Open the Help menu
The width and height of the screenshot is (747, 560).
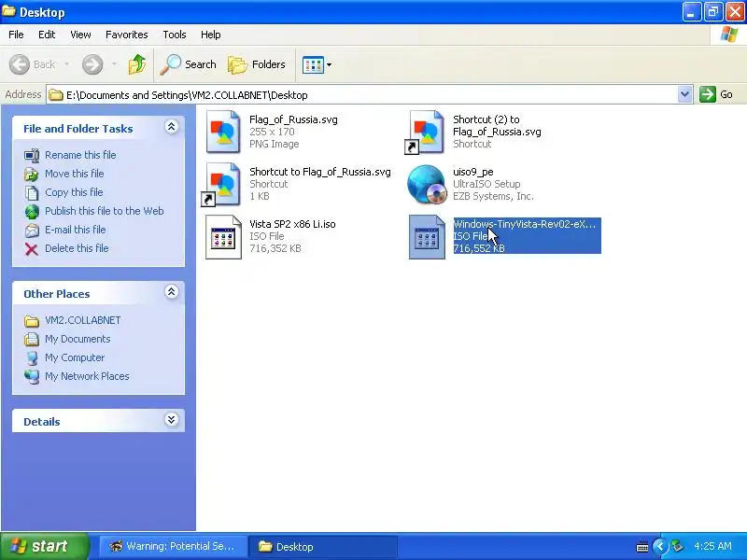(211, 35)
